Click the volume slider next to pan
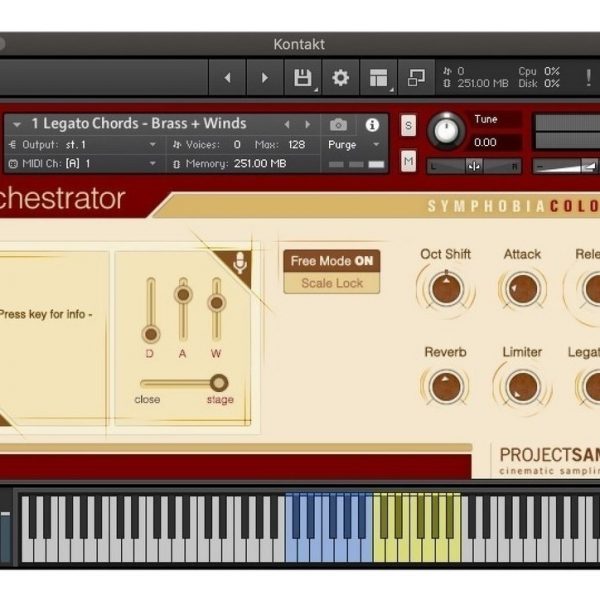 point(566,166)
